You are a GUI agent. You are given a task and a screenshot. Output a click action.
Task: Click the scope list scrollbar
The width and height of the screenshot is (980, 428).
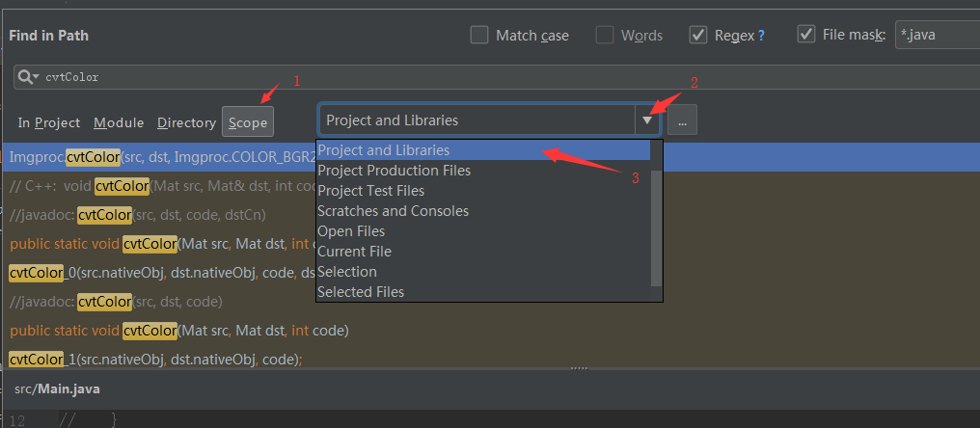point(656,228)
